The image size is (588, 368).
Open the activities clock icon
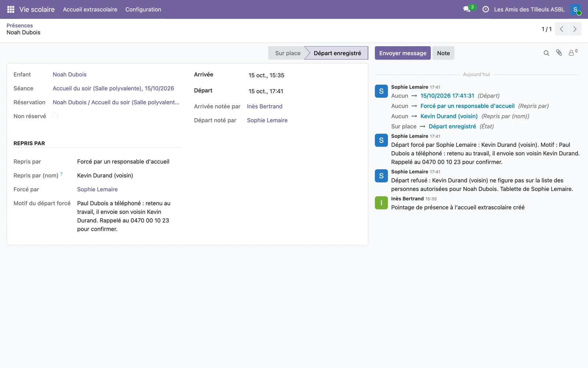(485, 10)
